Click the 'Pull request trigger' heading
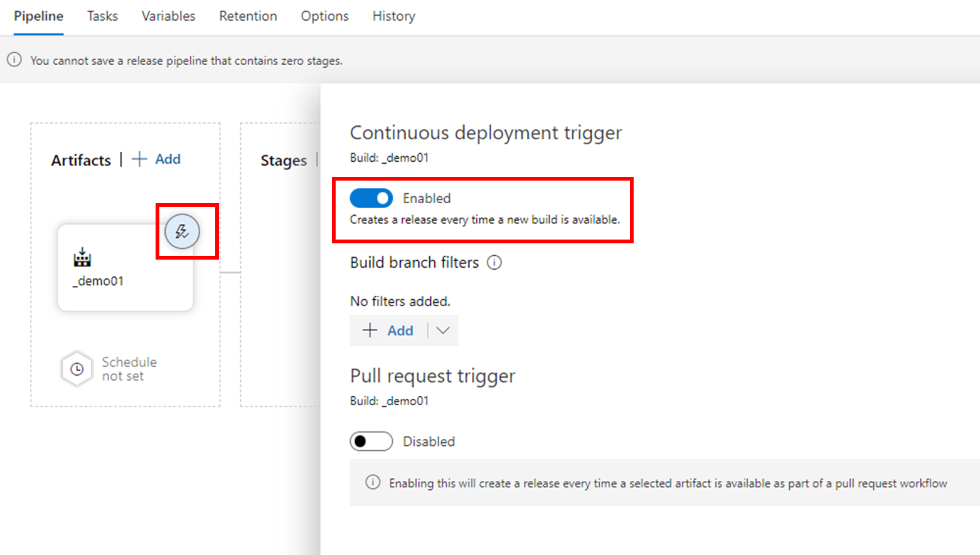 pos(433,376)
